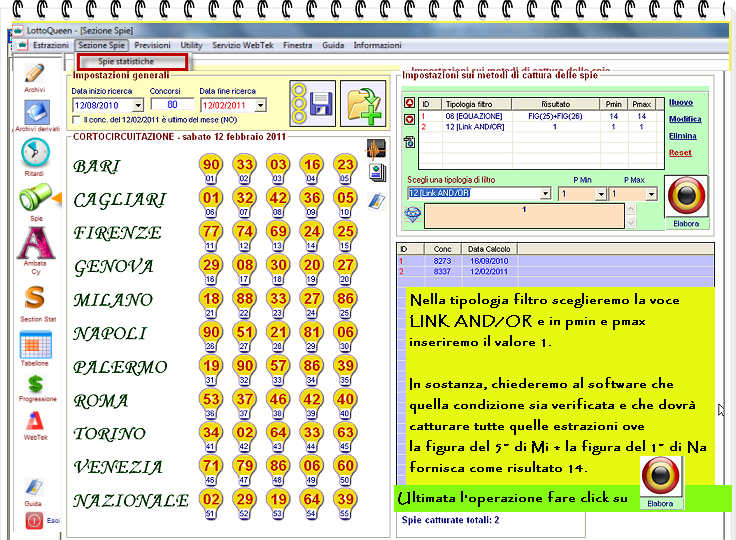Click the small printer icon under arrows
The height and width of the screenshot is (540, 736).
click(409, 141)
